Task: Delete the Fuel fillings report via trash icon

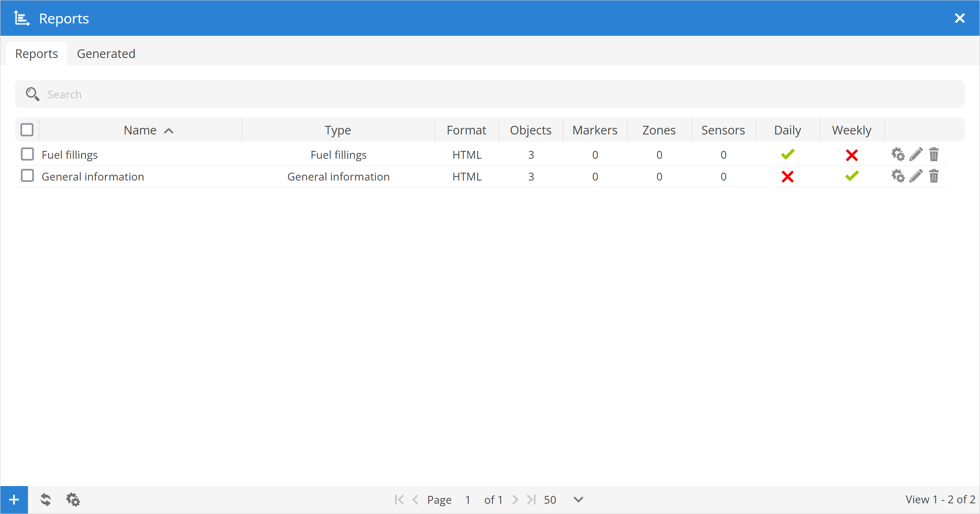Action: [934, 155]
